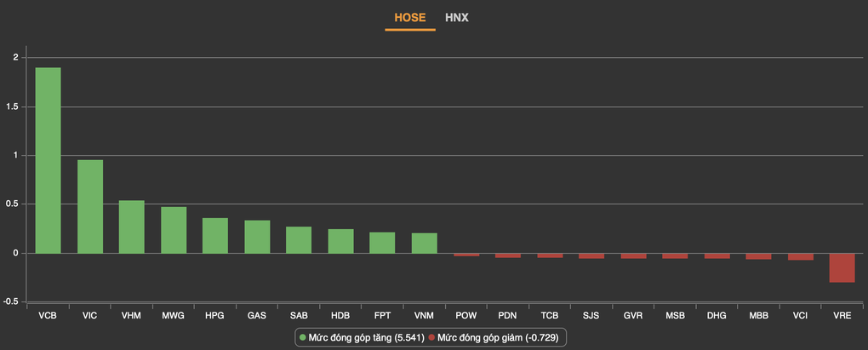
Task: Click the VCB ticker label
Action: [x=49, y=316]
